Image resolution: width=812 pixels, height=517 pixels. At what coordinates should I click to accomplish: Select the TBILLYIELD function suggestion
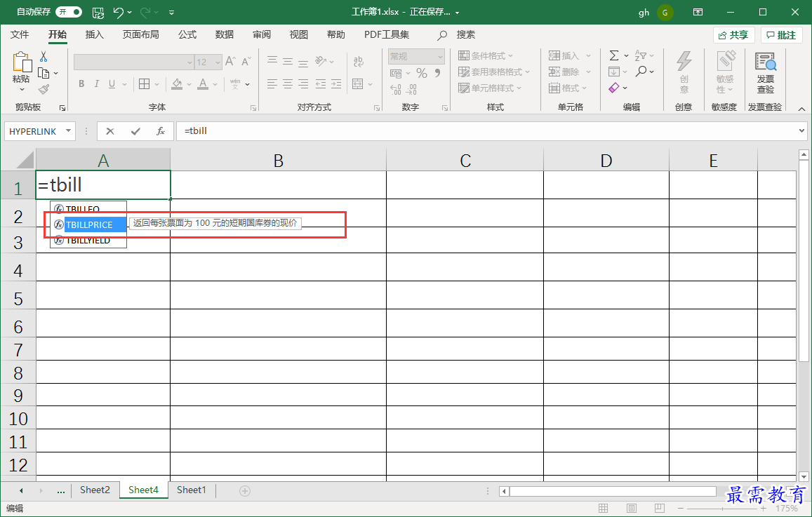click(88, 240)
